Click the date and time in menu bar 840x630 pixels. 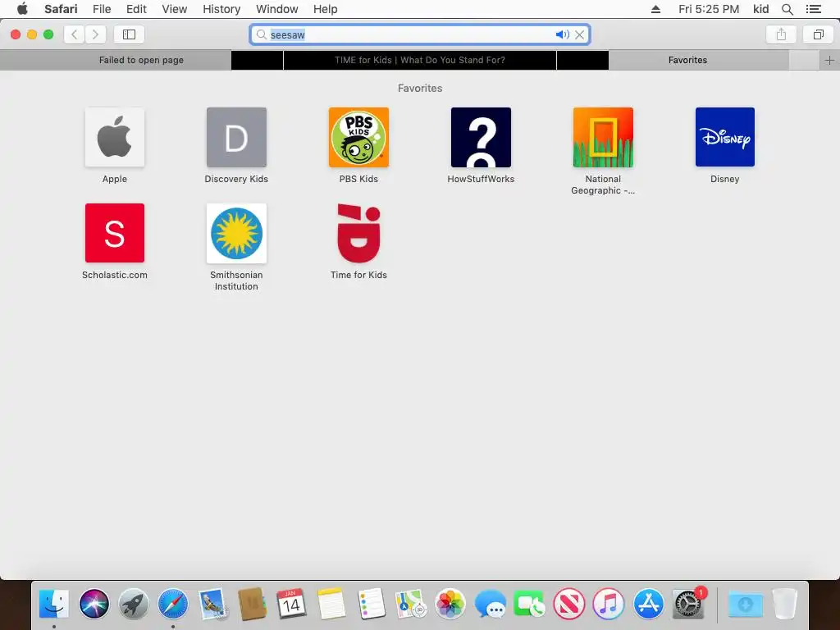coord(709,9)
